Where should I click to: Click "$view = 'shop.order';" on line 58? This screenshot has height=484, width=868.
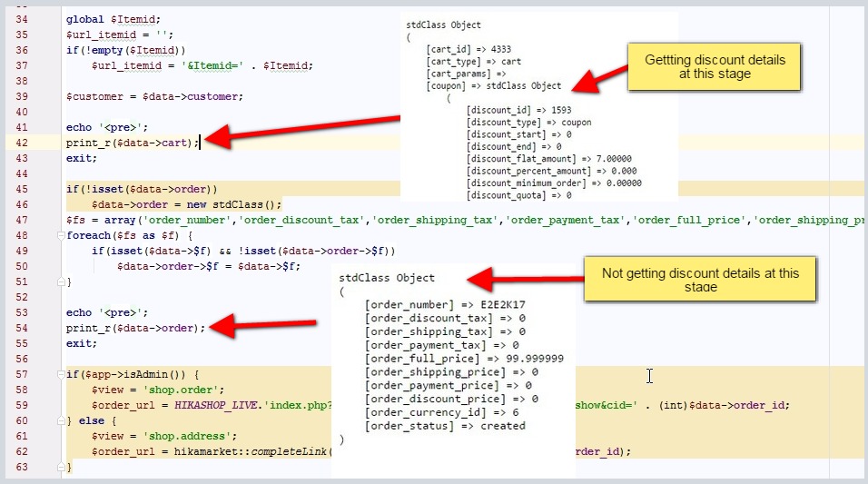click(158, 390)
